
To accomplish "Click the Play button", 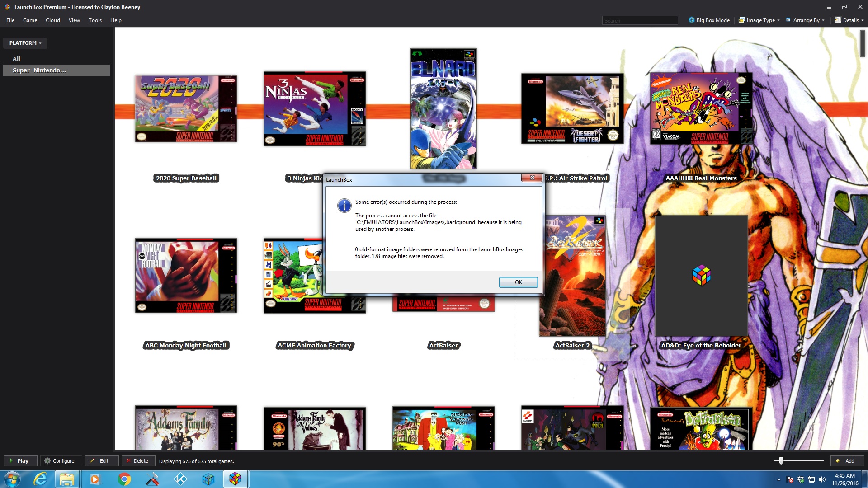I will coord(20,461).
